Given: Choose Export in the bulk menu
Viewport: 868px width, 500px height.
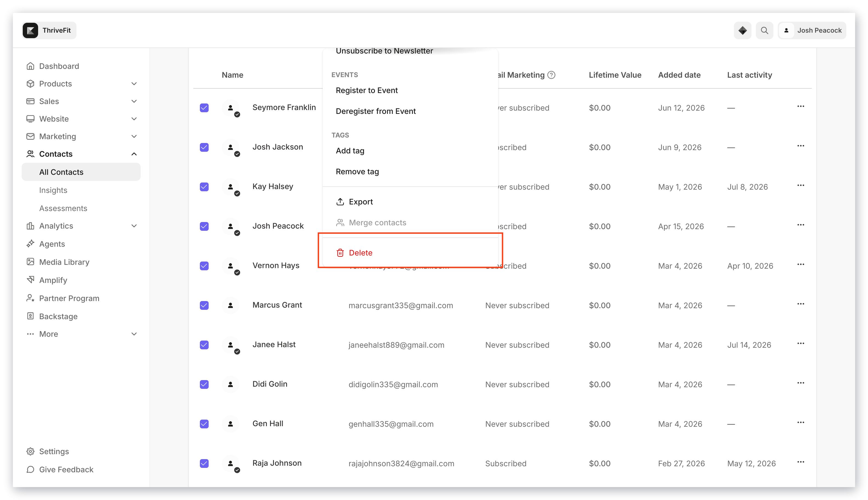Looking at the screenshot, I should coord(410,202).
